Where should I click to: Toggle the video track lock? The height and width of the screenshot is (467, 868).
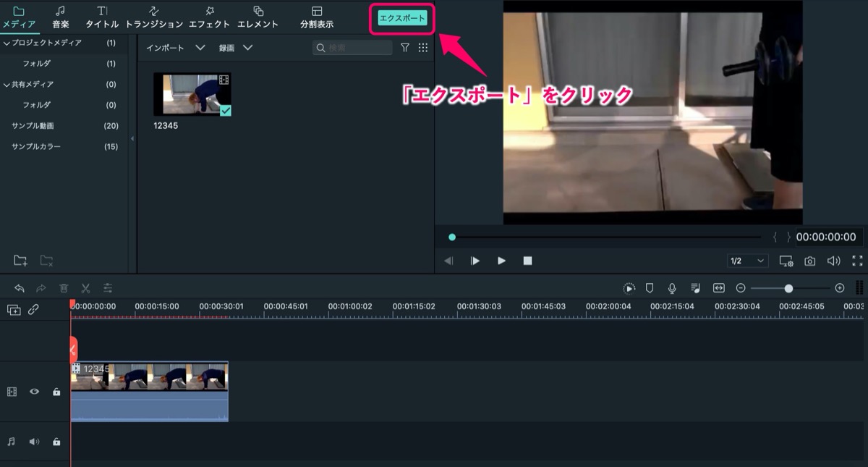(x=56, y=392)
